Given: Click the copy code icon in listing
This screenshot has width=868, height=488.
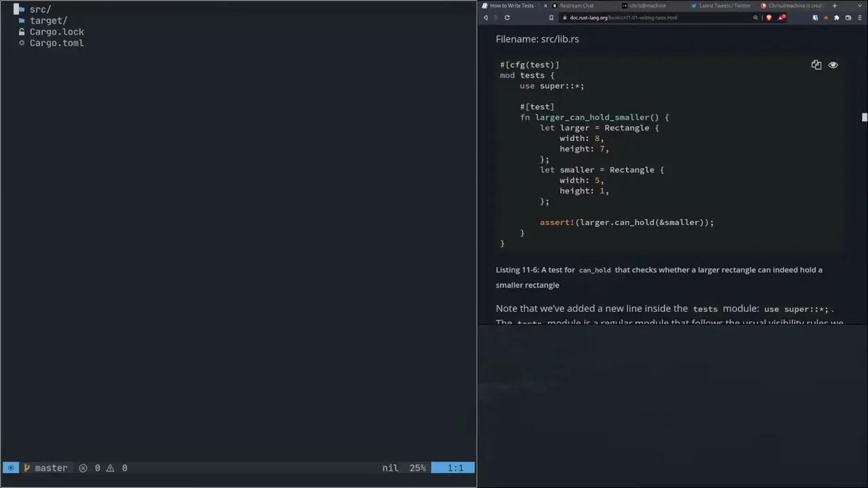Looking at the screenshot, I should click(x=816, y=65).
